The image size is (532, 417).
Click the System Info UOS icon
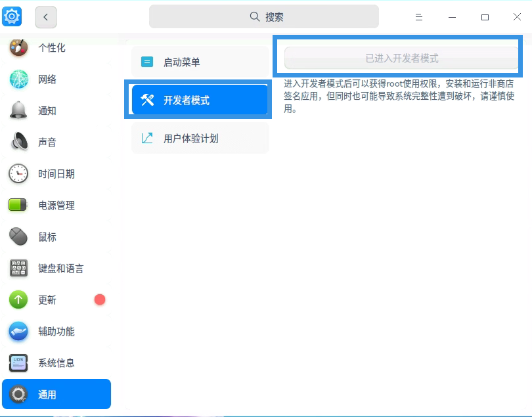[18, 363]
